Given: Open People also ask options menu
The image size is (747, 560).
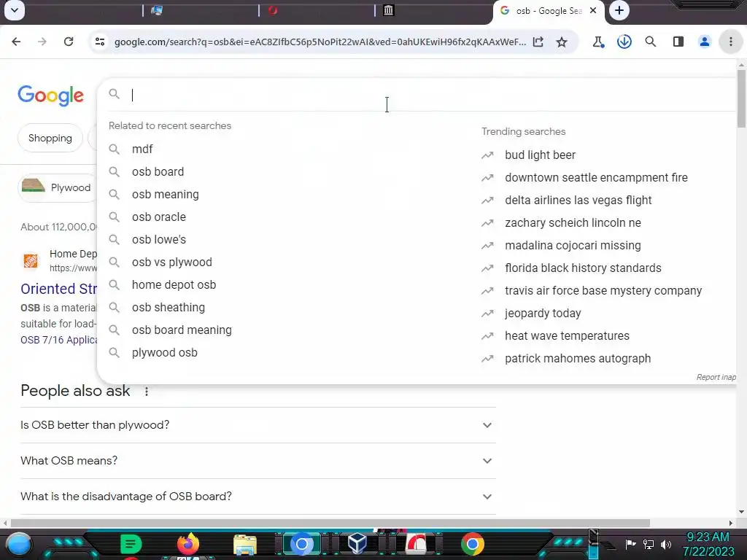Looking at the screenshot, I should point(146,392).
